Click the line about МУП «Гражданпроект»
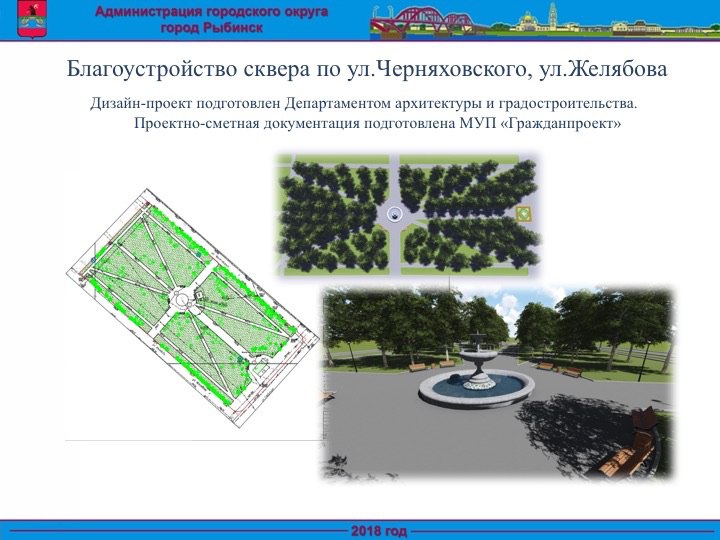This screenshot has height=540, width=720. (377, 124)
